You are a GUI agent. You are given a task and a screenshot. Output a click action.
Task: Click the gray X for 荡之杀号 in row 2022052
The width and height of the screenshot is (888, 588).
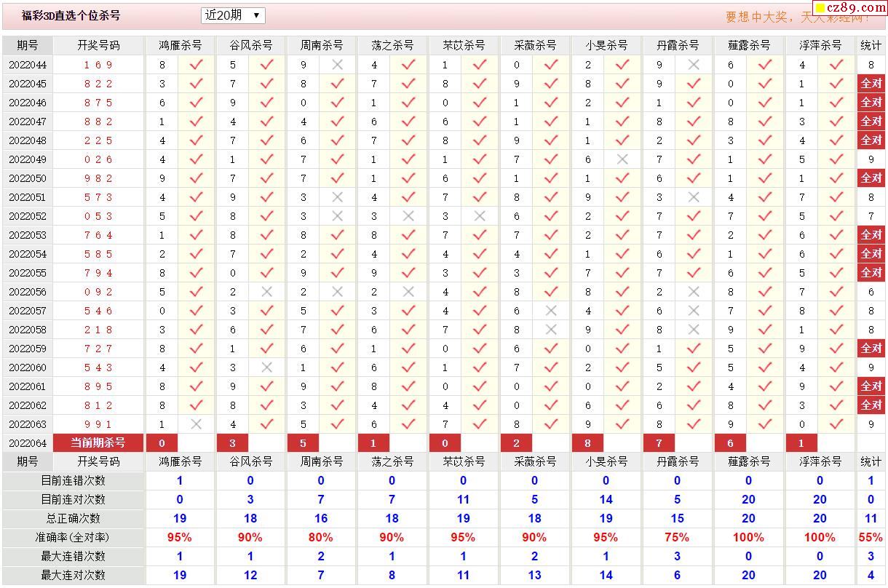point(408,216)
